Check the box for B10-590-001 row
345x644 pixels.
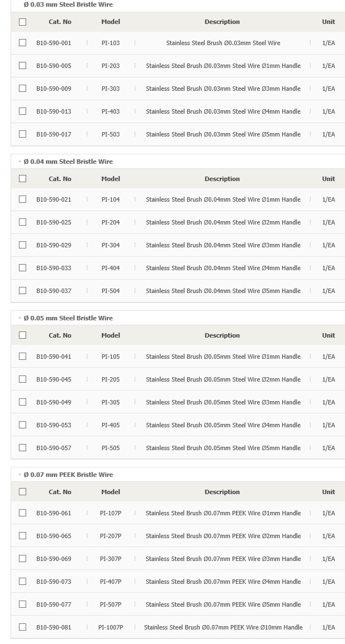click(x=23, y=43)
